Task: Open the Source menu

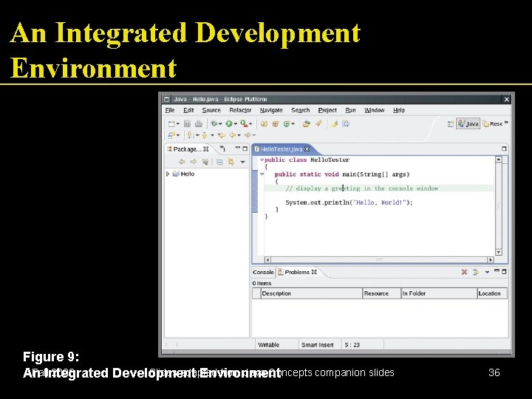Action: click(x=211, y=110)
